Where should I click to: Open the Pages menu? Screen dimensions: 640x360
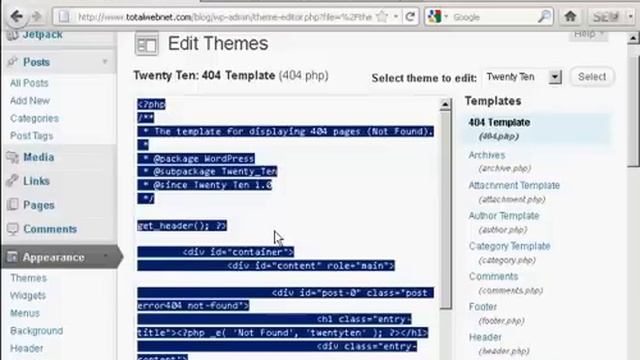pyautogui.click(x=38, y=205)
